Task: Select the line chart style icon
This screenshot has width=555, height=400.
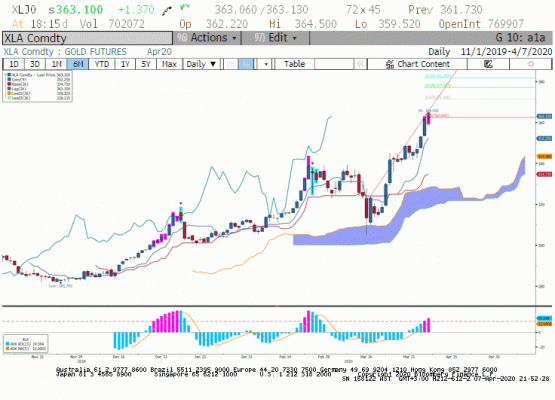Action: (231, 64)
